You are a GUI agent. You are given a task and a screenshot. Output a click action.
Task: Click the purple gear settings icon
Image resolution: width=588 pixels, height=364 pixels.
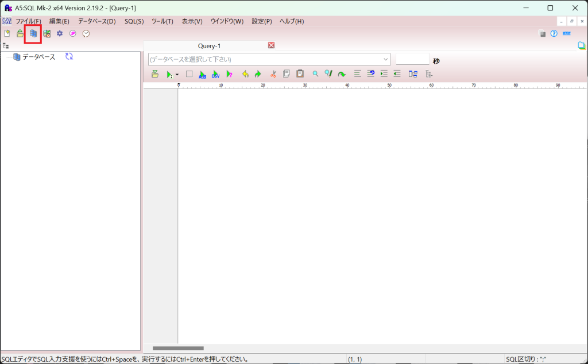click(x=59, y=33)
